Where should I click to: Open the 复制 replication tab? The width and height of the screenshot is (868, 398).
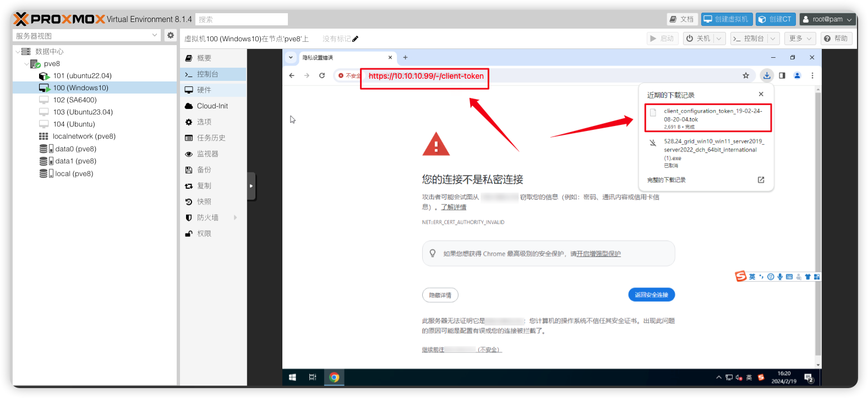[213, 186]
